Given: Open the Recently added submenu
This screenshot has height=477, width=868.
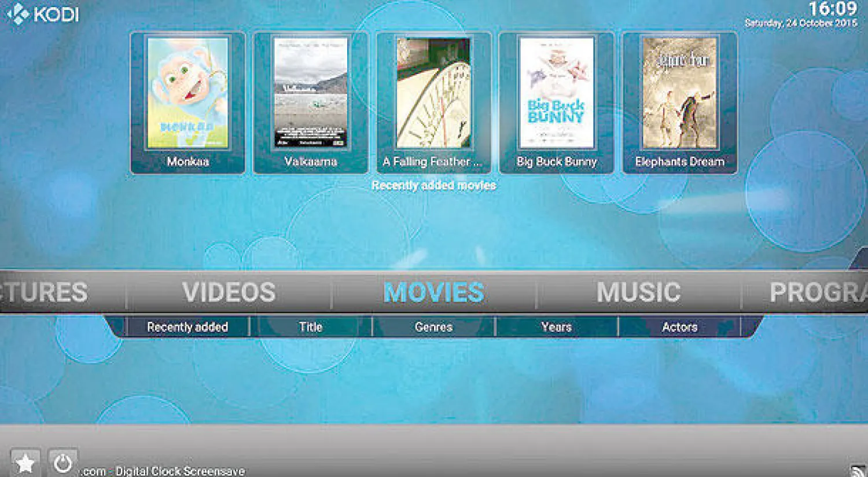Looking at the screenshot, I should click(187, 327).
